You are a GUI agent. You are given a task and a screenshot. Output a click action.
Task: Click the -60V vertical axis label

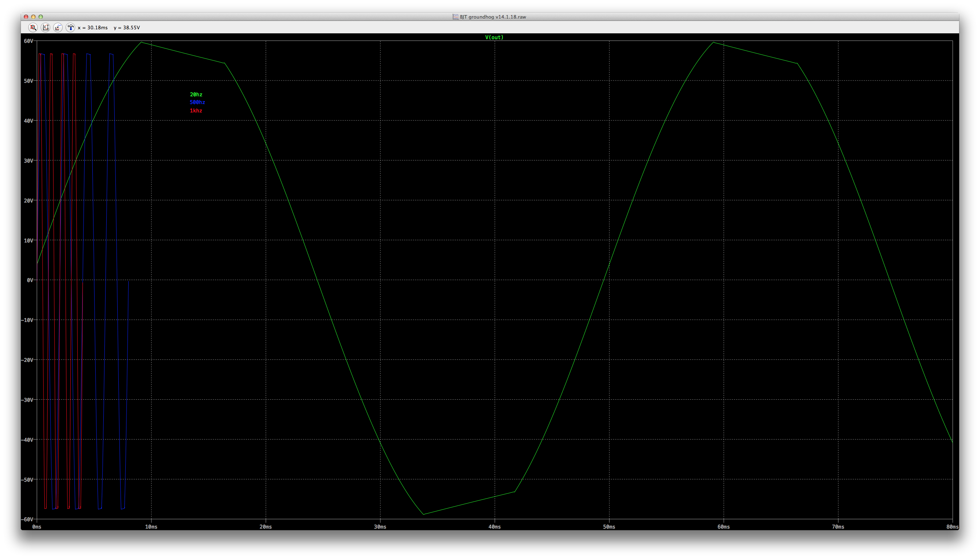[x=27, y=519]
